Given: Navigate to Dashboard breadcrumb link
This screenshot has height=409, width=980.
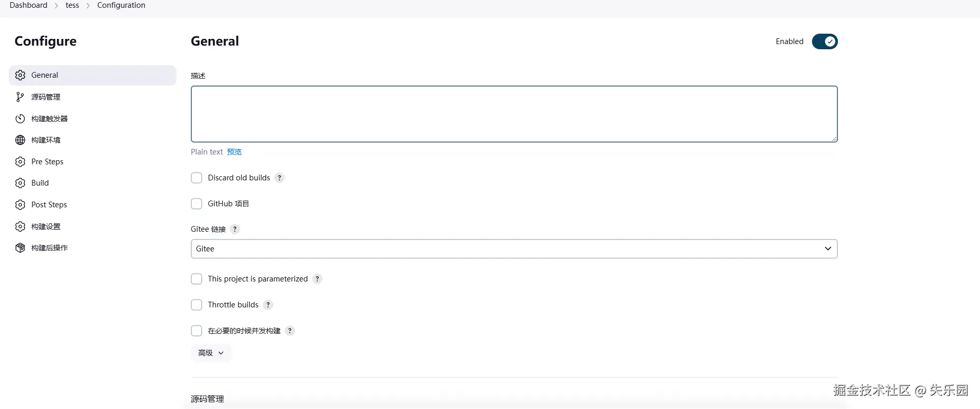Looking at the screenshot, I should coord(29,5).
